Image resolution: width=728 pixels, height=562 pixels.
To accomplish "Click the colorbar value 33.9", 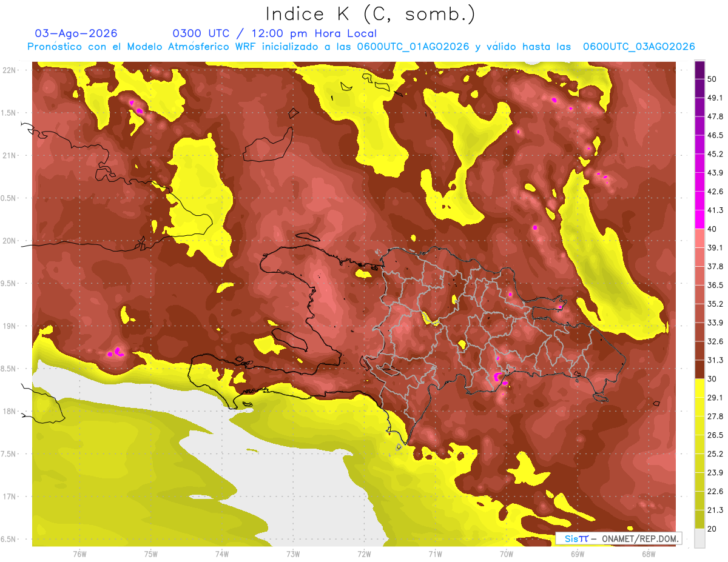I will [715, 323].
